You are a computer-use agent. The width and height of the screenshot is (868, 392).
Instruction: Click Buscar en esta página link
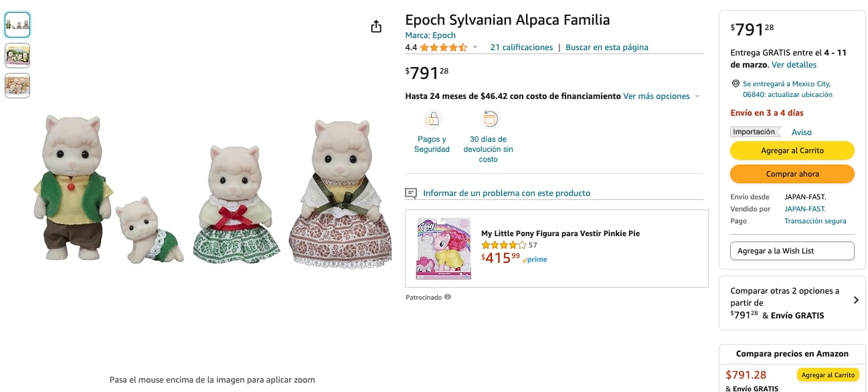tap(606, 47)
